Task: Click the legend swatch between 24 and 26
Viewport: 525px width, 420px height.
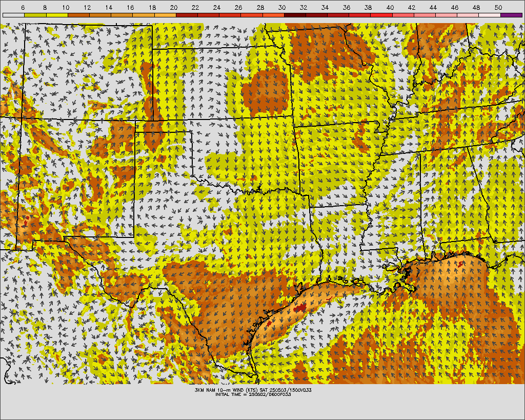Action: click(230, 15)
